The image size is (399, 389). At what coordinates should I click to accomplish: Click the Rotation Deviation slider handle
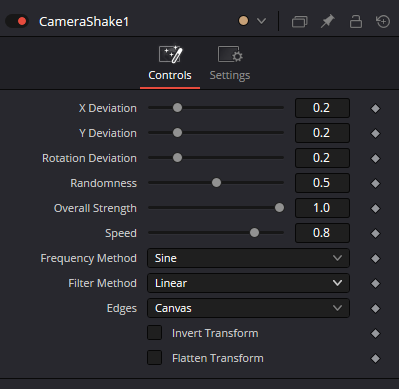point(177,157)
